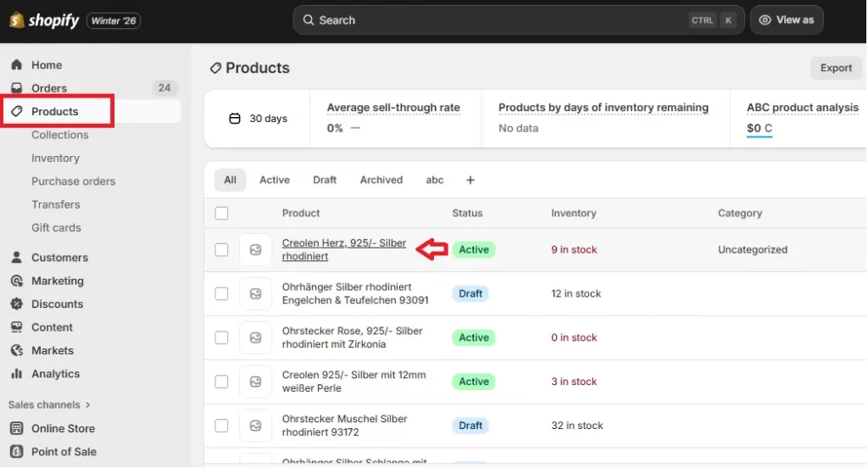The width and height of the screenshot is (868, 468).
Task: Click the image placeholder of Ohrstecker Muschel product
Action: pos(255,426)
